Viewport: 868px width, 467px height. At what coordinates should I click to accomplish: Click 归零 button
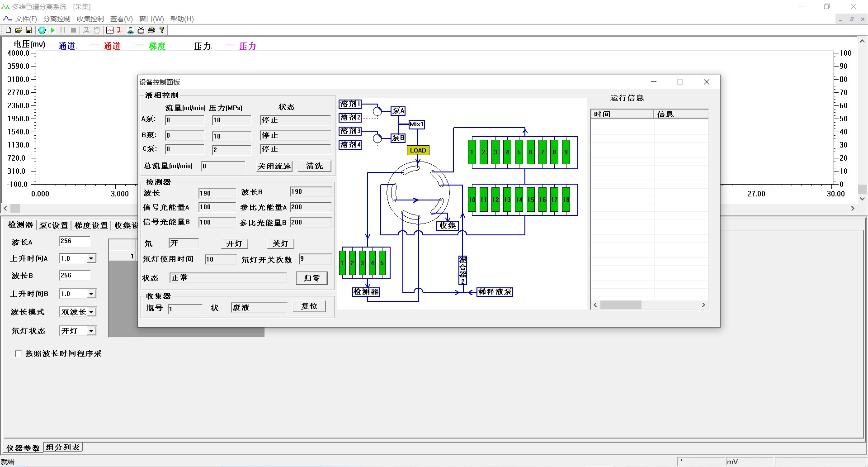tap(312, 278)
